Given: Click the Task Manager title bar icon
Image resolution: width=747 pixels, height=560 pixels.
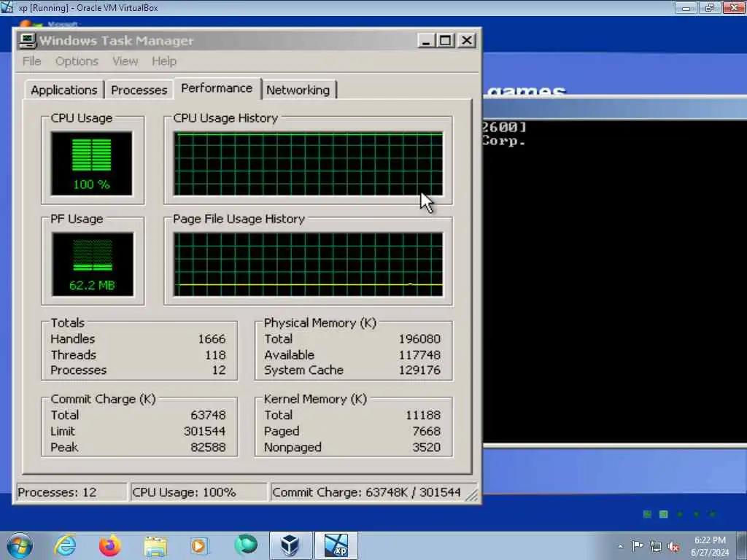Looking at the screenshot, I should pyautogui.click(x=27, y=41).
